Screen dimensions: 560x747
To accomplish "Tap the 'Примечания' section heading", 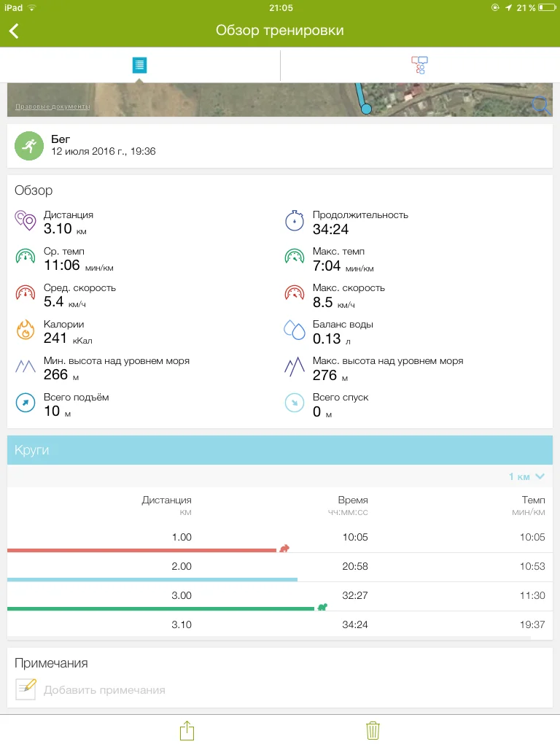I will (51, 663).
